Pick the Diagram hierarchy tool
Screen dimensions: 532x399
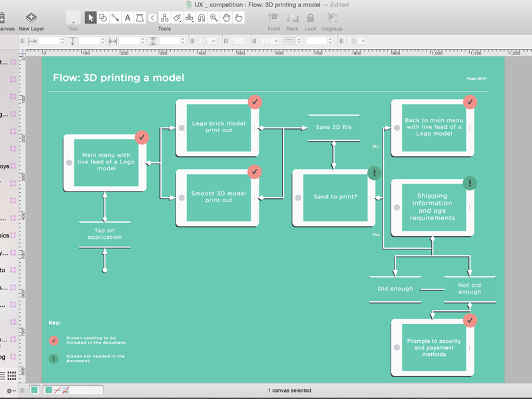164,18
